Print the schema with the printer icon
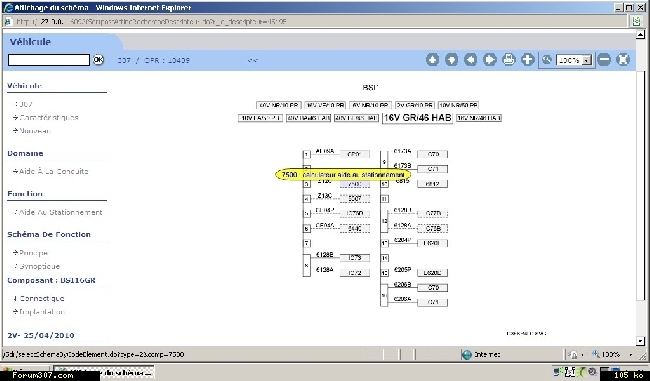 pos(509,60)
